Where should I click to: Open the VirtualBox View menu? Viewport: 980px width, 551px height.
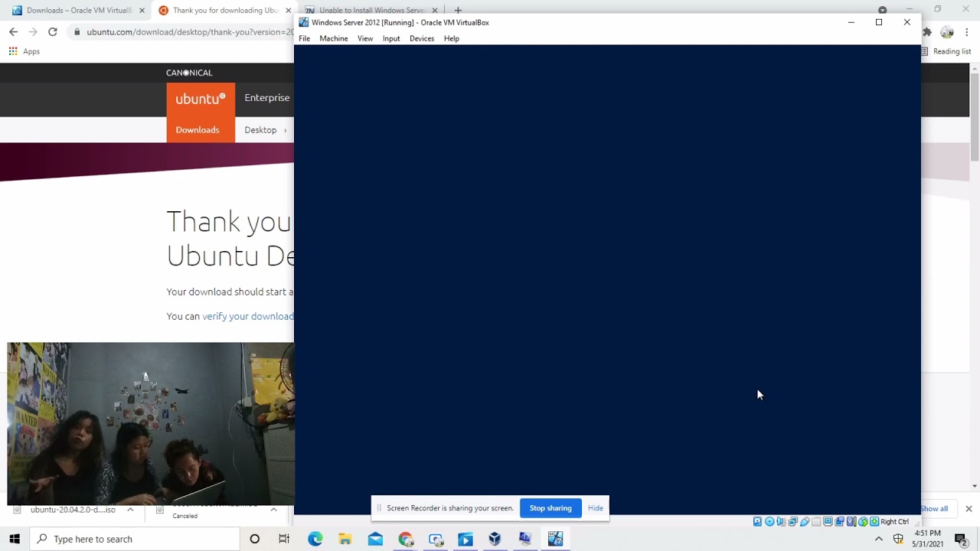(x=365, y=38)
